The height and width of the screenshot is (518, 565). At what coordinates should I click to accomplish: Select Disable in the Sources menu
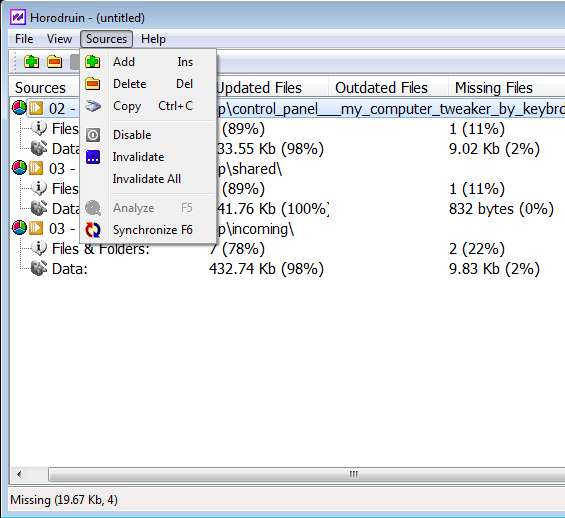[x=148, y=135]
